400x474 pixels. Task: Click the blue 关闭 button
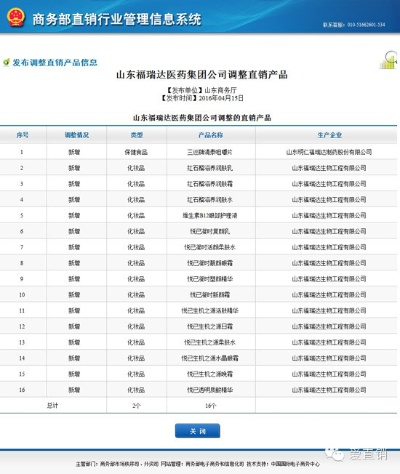tap(197, 431)
